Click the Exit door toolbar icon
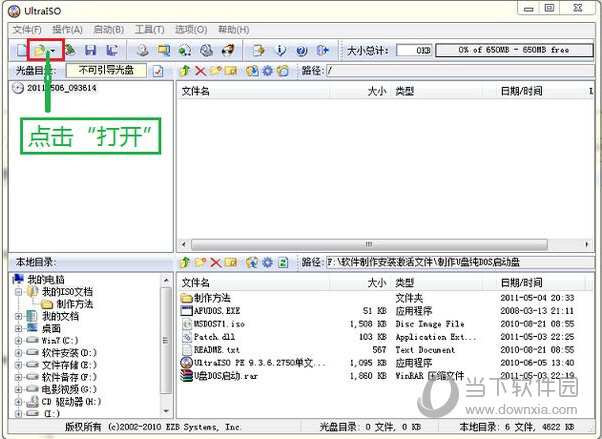The height and width of the screenshot is (439, 602). pos(322,50)
